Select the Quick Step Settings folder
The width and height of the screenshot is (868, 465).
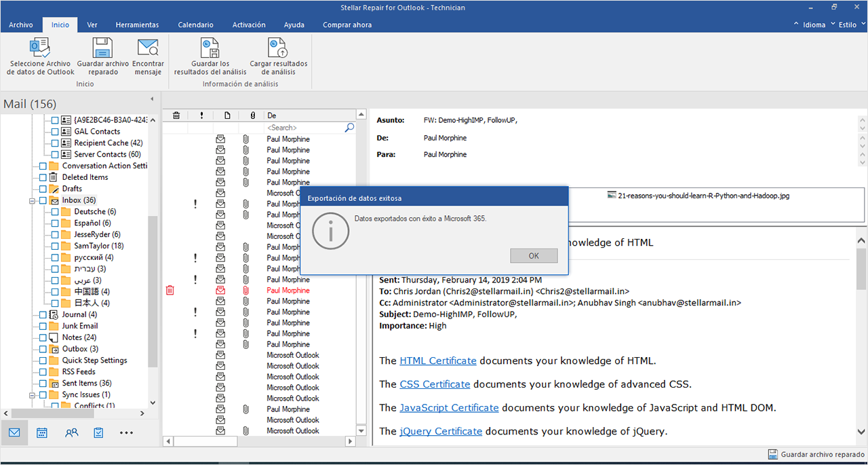click(94, 360)
